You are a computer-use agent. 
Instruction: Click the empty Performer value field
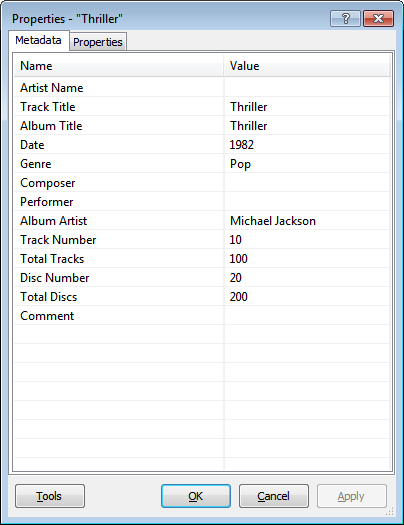(307, 202)
